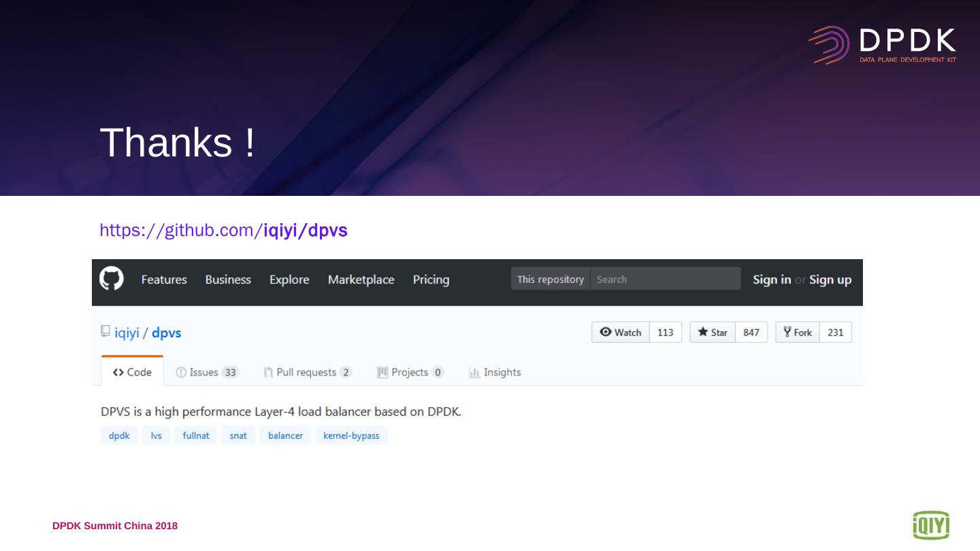Click the fullnat topic tag
The height and width of the screenshot is (551, 980).
pos(195,435)
